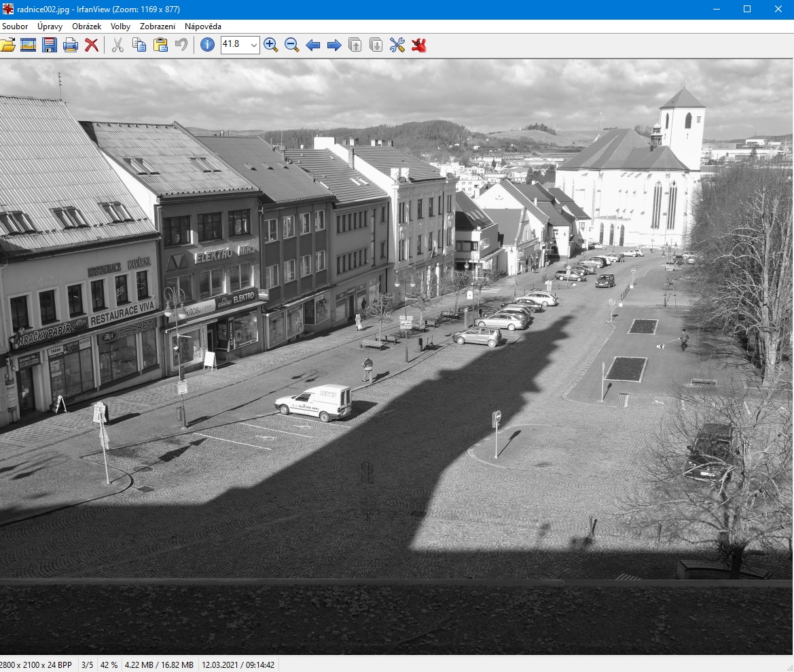Click inside the 41.8 zoom value field

click(234, 46)
